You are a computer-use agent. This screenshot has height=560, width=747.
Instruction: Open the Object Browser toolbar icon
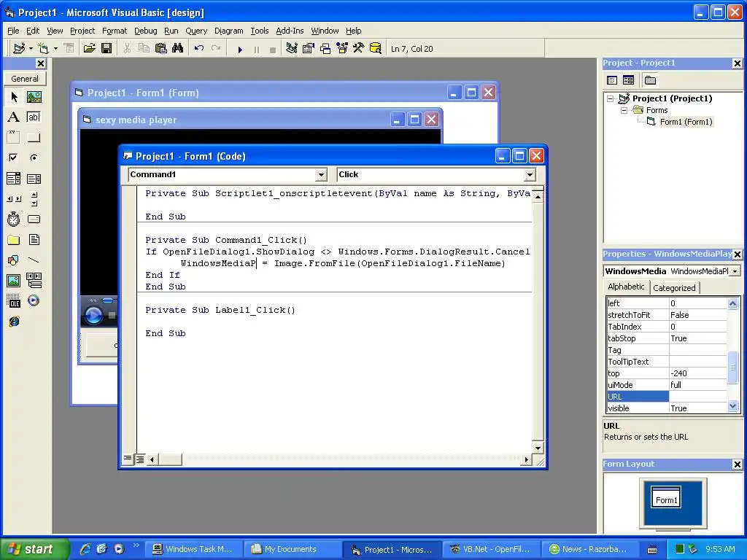[x=342, y=49]
